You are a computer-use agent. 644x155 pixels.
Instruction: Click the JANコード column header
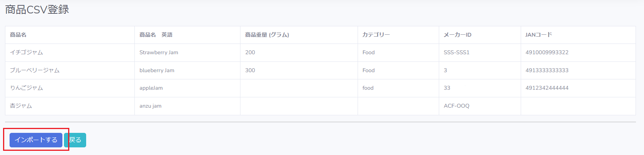coord(539,35)
